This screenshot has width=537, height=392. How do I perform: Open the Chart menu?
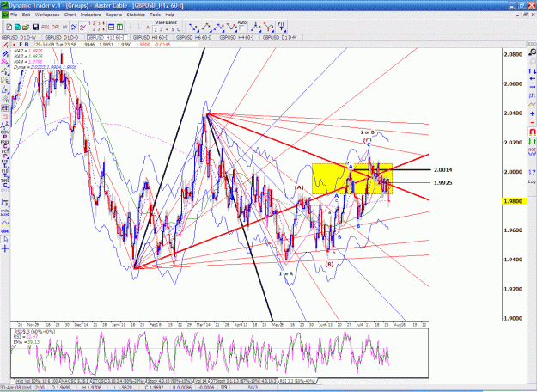click(70, 15)
